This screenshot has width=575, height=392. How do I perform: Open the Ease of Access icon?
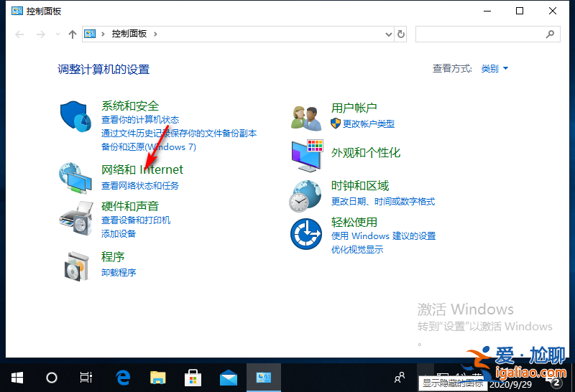306,234
